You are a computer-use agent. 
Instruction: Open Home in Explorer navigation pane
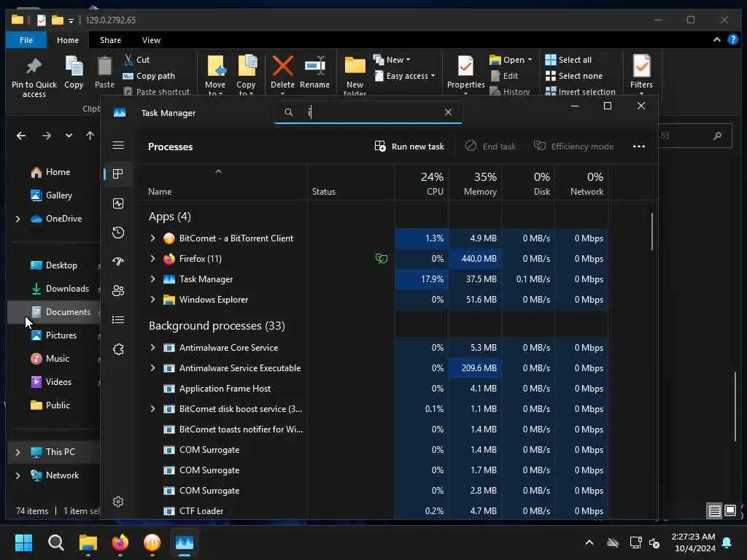(50, 172)
